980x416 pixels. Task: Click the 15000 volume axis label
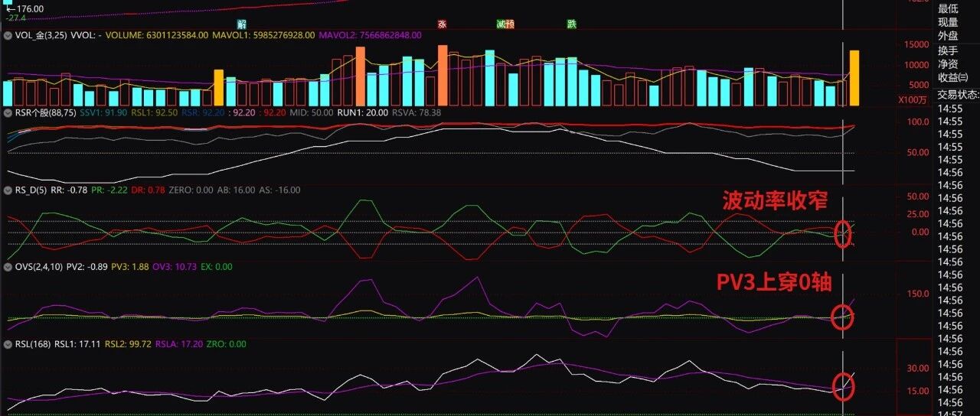pyautogui.click(x=916, y=45)
